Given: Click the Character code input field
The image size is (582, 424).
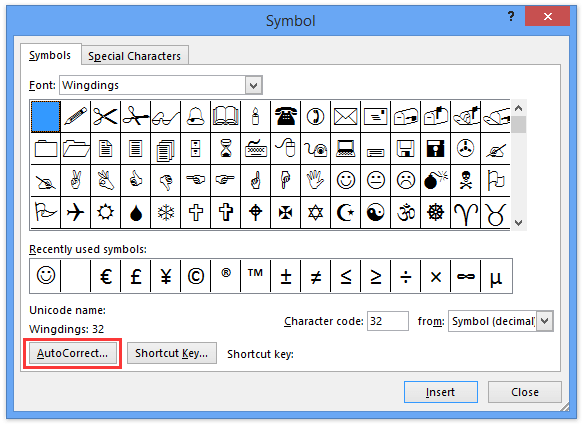Looking at the screenshot, I should (388, 321).
